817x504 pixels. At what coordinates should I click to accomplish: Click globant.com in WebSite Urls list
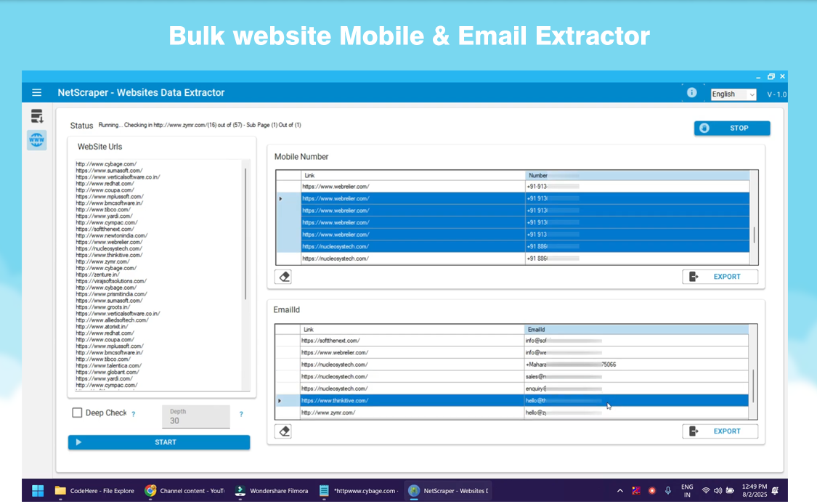click(107, 372)
